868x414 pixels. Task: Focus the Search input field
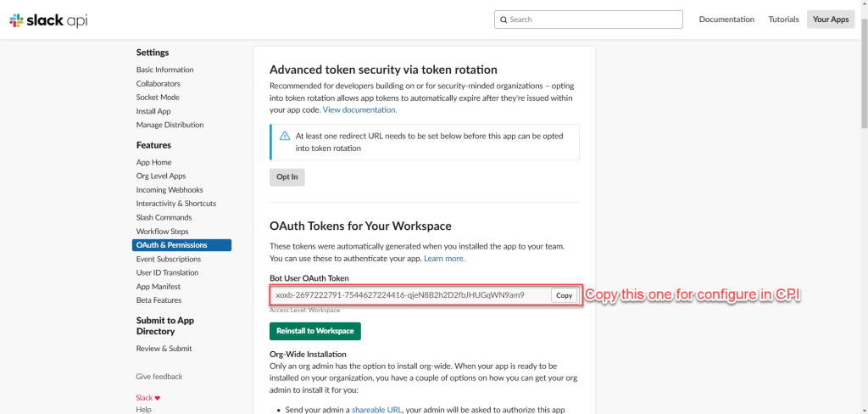[x=593, y=20]
